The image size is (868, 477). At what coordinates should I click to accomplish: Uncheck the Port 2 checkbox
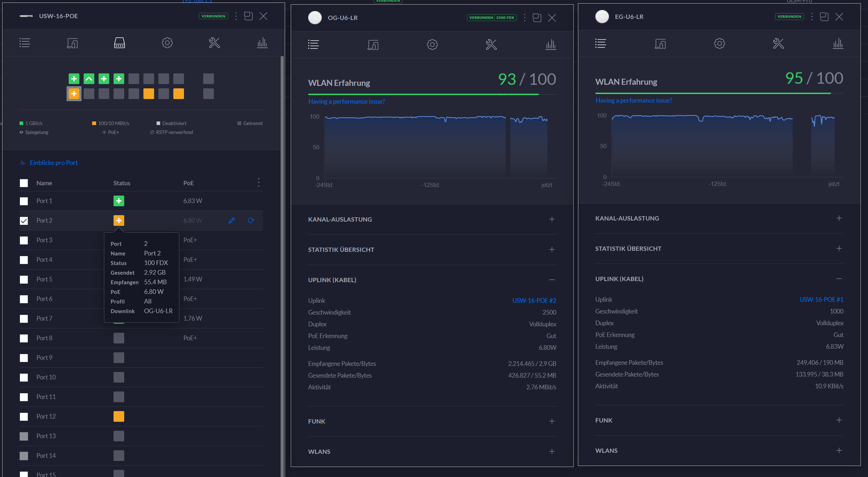click(24, 221)
